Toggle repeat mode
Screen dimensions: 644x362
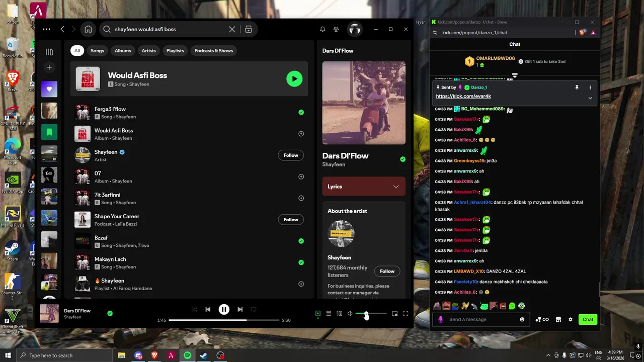point(254,309)
